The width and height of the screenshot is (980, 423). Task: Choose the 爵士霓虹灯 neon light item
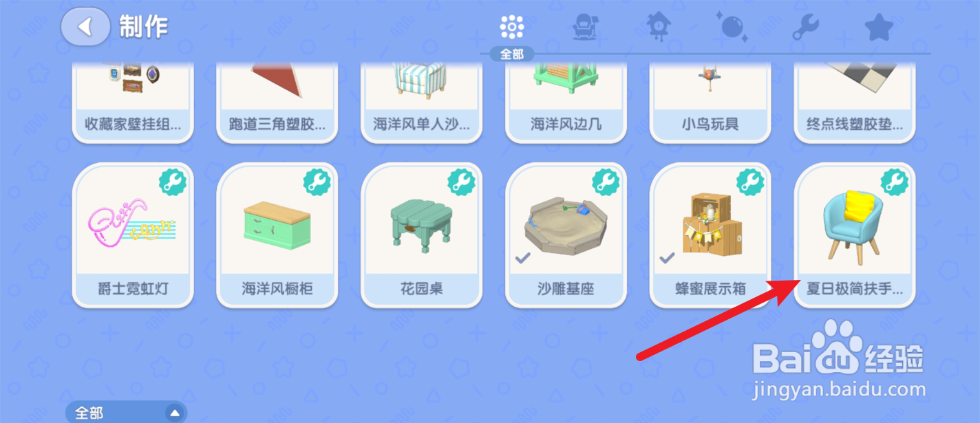[133, 235]
